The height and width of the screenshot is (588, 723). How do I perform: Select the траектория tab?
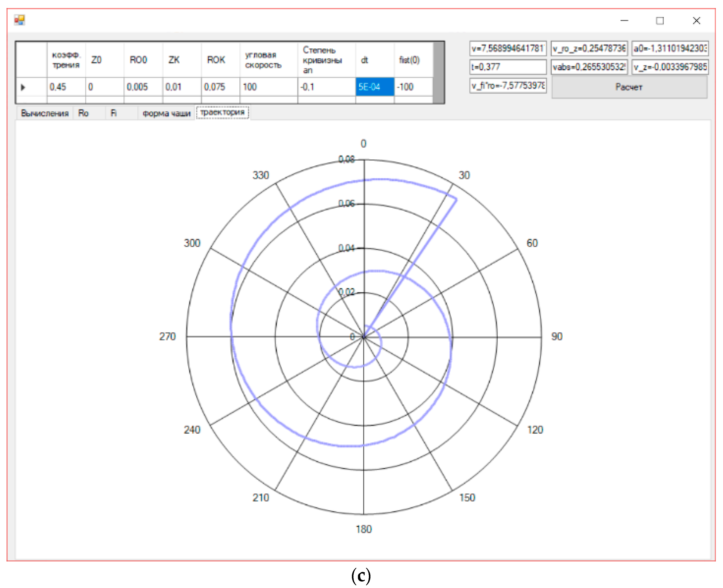(222, 112)
